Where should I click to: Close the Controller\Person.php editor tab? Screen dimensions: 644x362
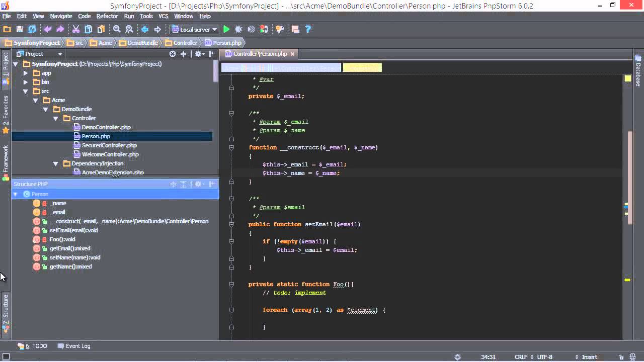click(x=292, y=54)
